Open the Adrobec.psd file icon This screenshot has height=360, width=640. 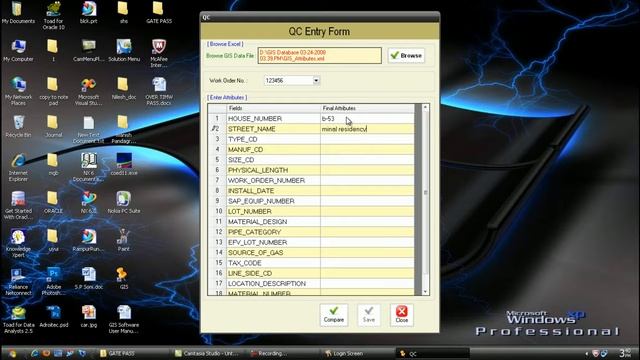pos(53,317)
